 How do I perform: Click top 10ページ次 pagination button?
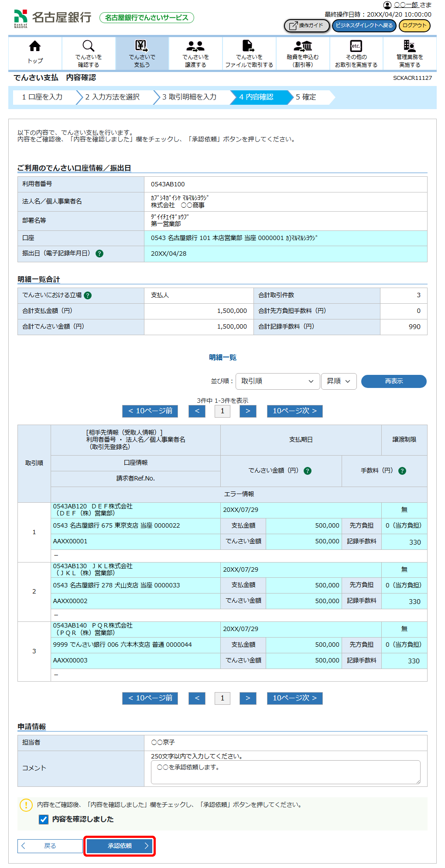pyautogui.click(x=294, y=411)
